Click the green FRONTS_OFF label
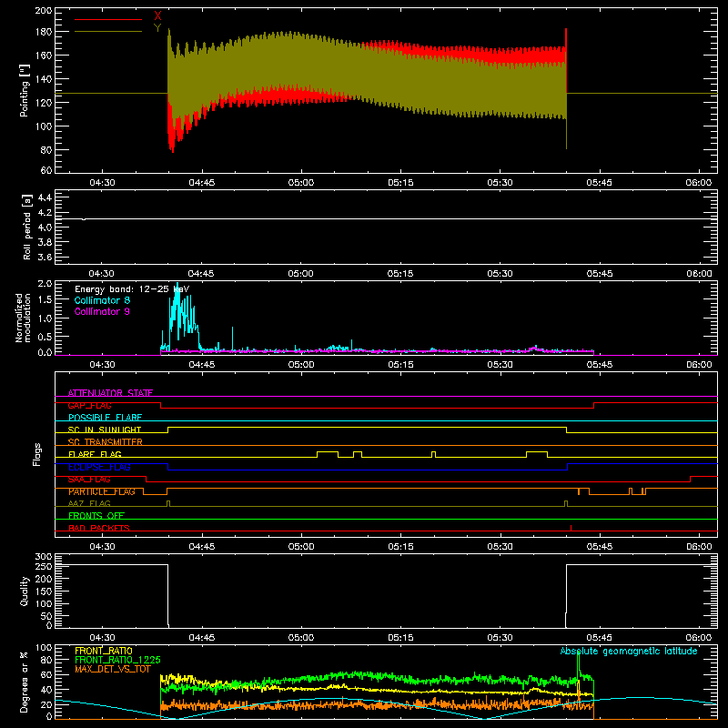The image size is (728, 728). [x=96, y=516]
